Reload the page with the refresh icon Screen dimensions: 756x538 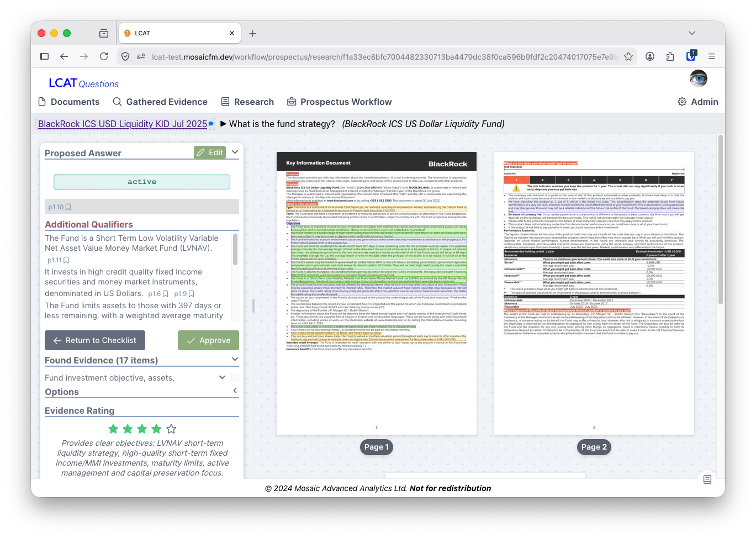104,56
